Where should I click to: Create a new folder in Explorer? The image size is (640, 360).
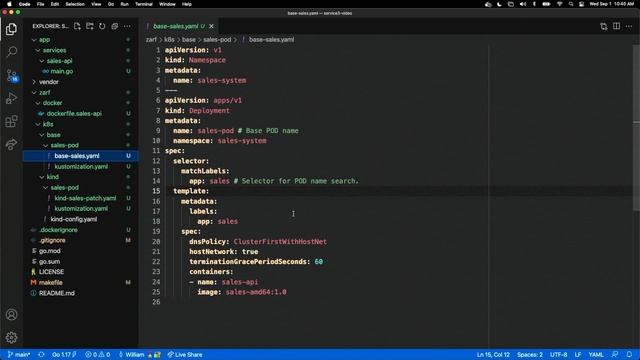pos(90,26)
